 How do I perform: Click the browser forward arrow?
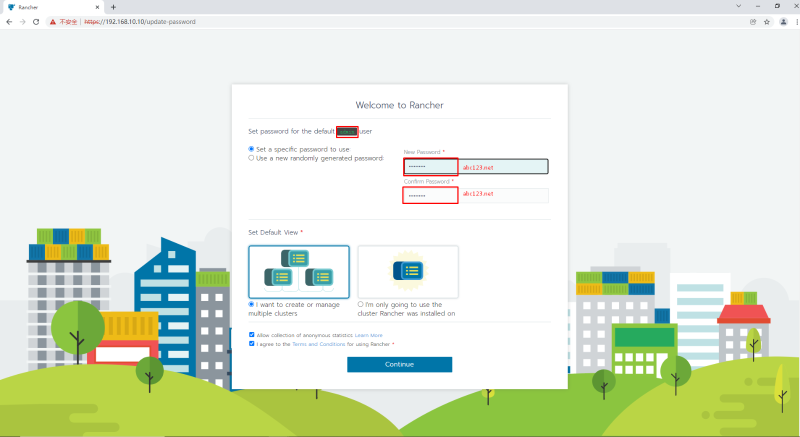pos(22,22)
